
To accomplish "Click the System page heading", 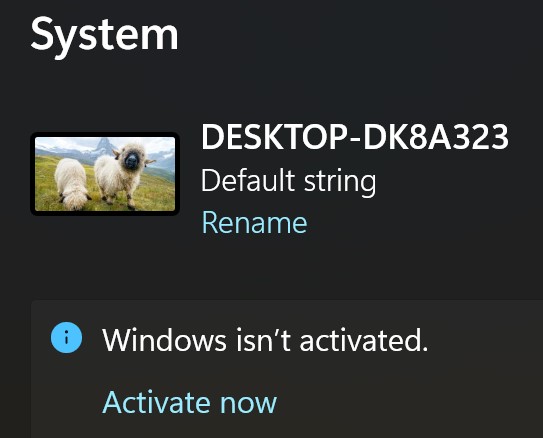I will (x=105, y=36).
